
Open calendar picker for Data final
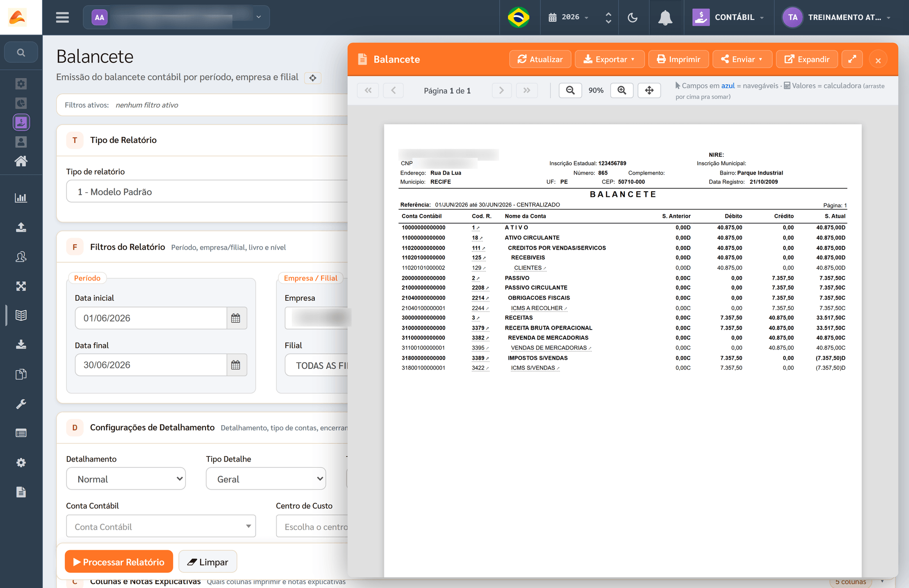point(236,365)
